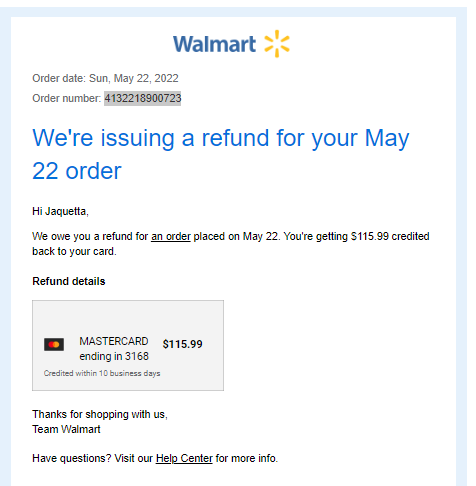Click the Walmart wordmark text logo

(214, 44)
